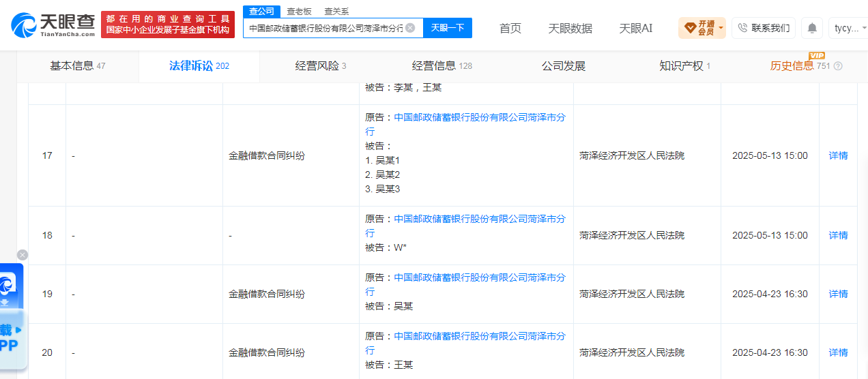Open the 经营信息 tab
Image resolution: width=868 pixels, height=379 pixels.
pos(442,66)
